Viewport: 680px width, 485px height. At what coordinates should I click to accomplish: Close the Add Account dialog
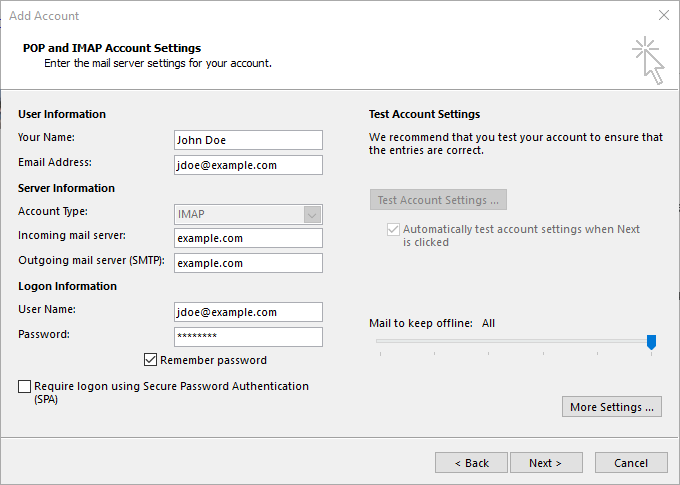point(663,16)
